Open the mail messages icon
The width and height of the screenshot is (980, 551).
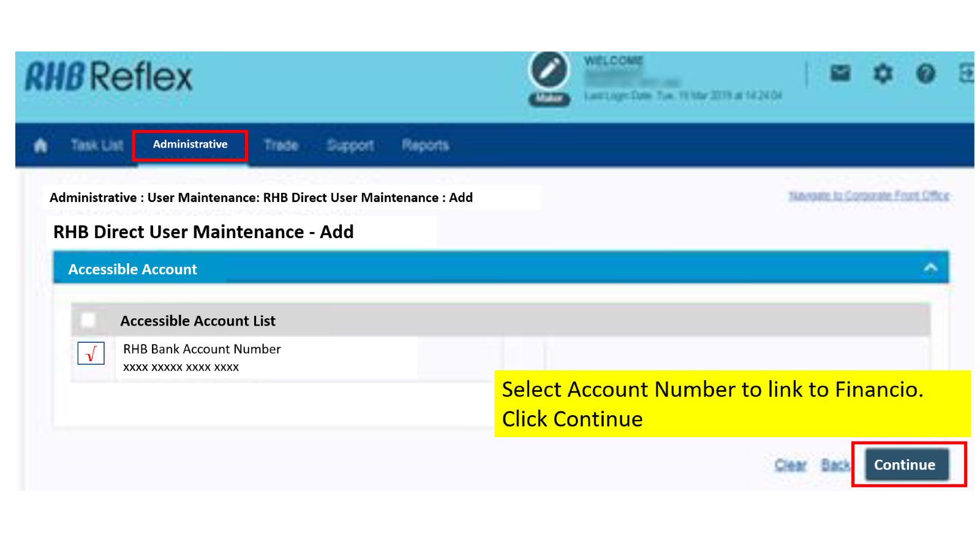842,73
